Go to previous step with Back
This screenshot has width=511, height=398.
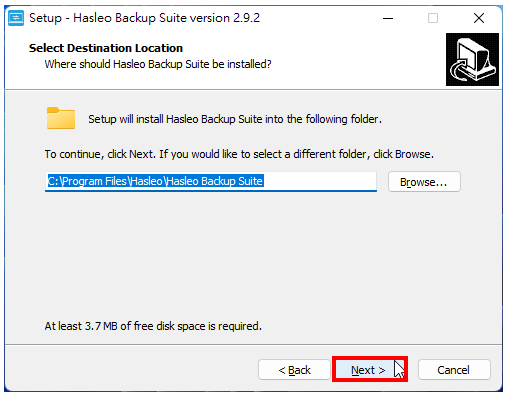point(294,370)
